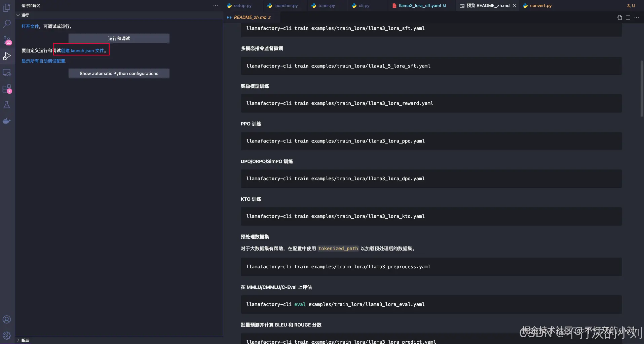Image resolution: width=644 pixels, height=344 pixels.
Task: Open the Search view in activity bar
Action: coord(7,24)
